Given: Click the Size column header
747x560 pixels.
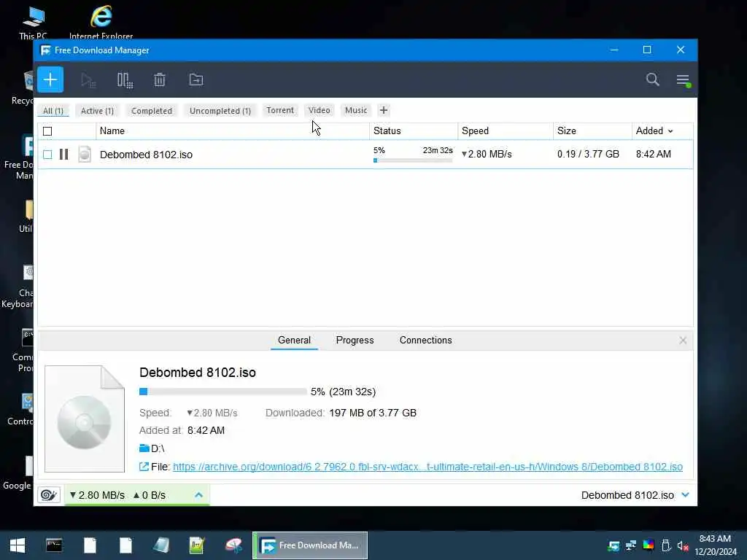Looking at the screenshot, I should click(592, 131).
